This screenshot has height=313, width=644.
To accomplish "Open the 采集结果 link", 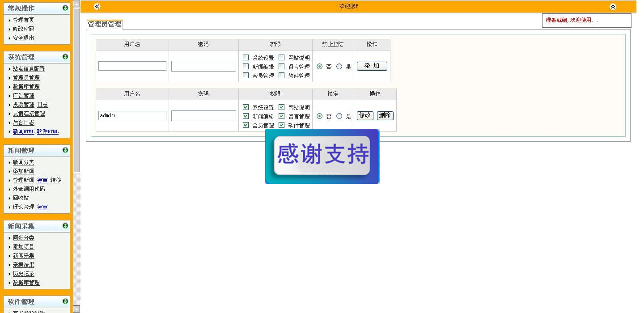I will (x=23, y=265).
